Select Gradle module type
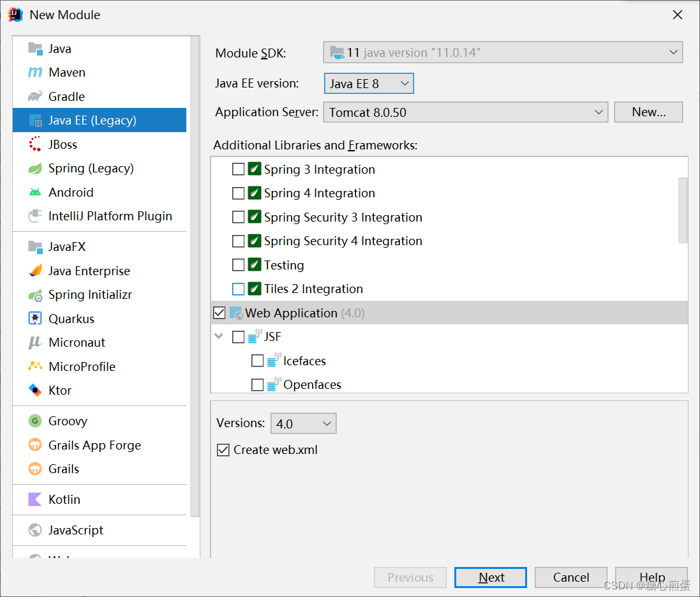 100,96
